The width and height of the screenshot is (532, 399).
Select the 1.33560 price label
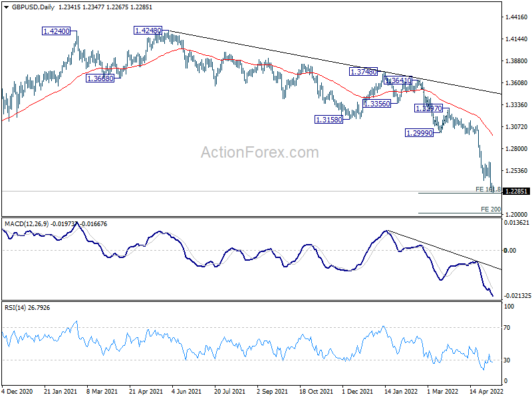pyautogui.click(x=376, y=104)
